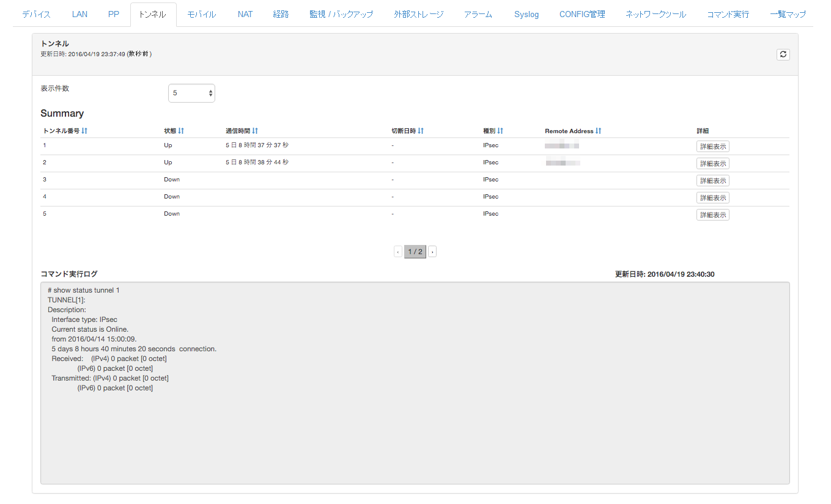Sort by disconnect date column icon

421,131
